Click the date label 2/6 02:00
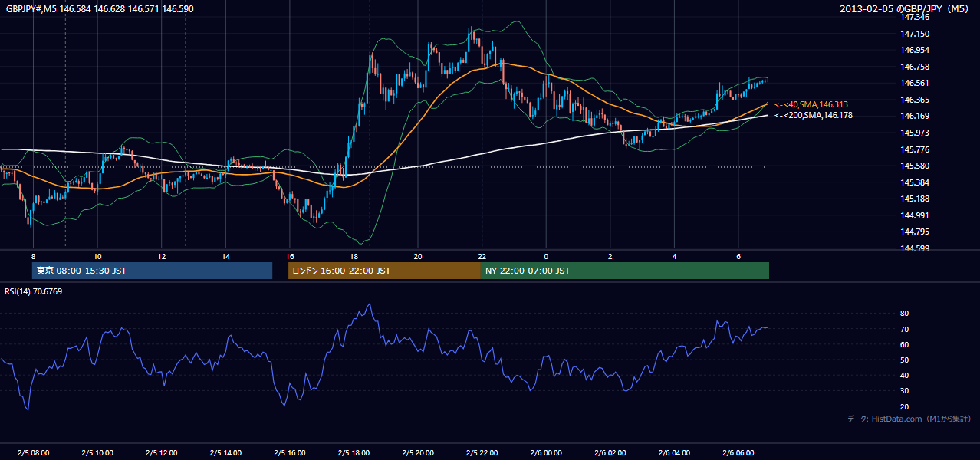Image resolution: width=980 pixels, height=460 pixels. [x=610, y=453]
